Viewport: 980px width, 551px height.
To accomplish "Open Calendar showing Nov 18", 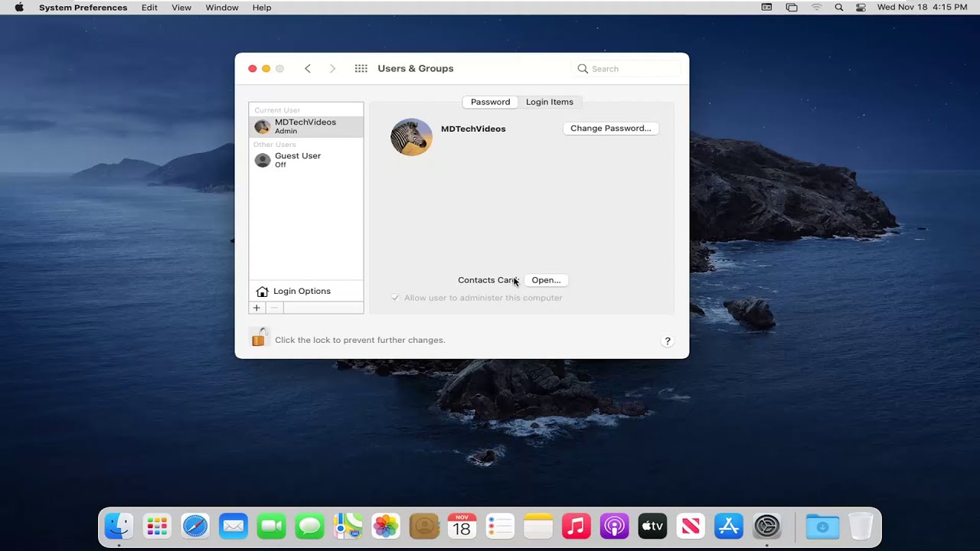I will (462, 527).
